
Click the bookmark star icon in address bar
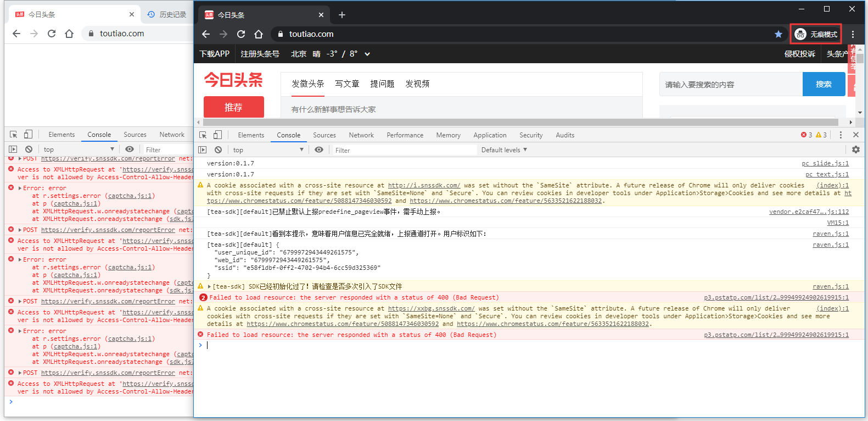point(778,34)
